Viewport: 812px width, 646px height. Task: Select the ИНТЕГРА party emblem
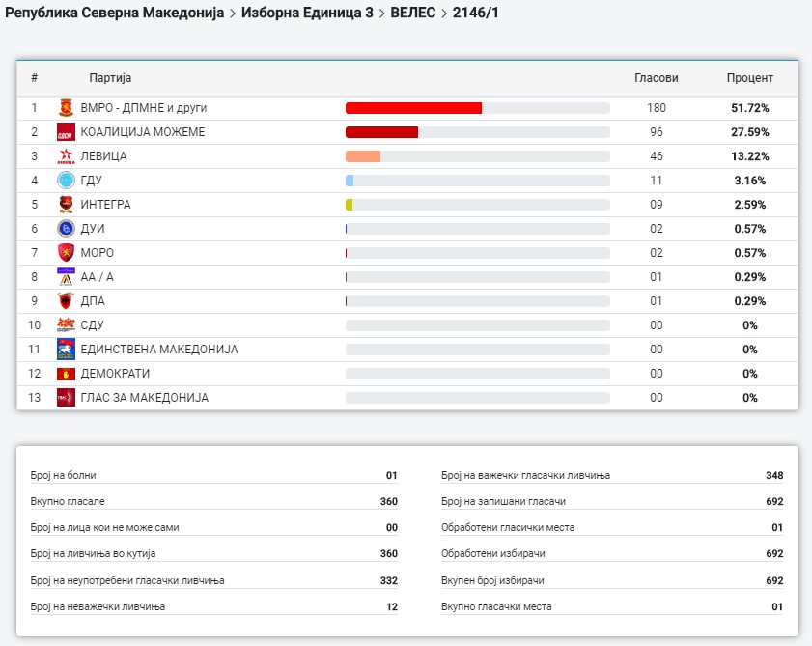click(x=66, y=205)
